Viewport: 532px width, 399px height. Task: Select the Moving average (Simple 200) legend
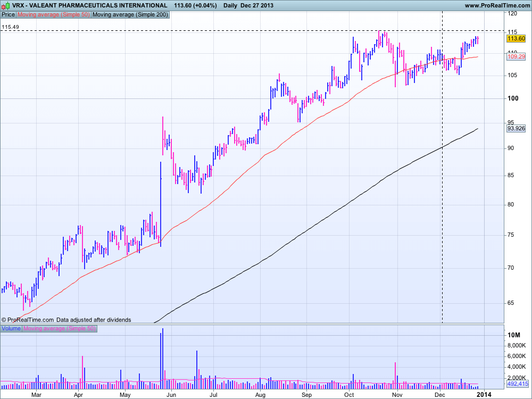(x=130, y=14)
